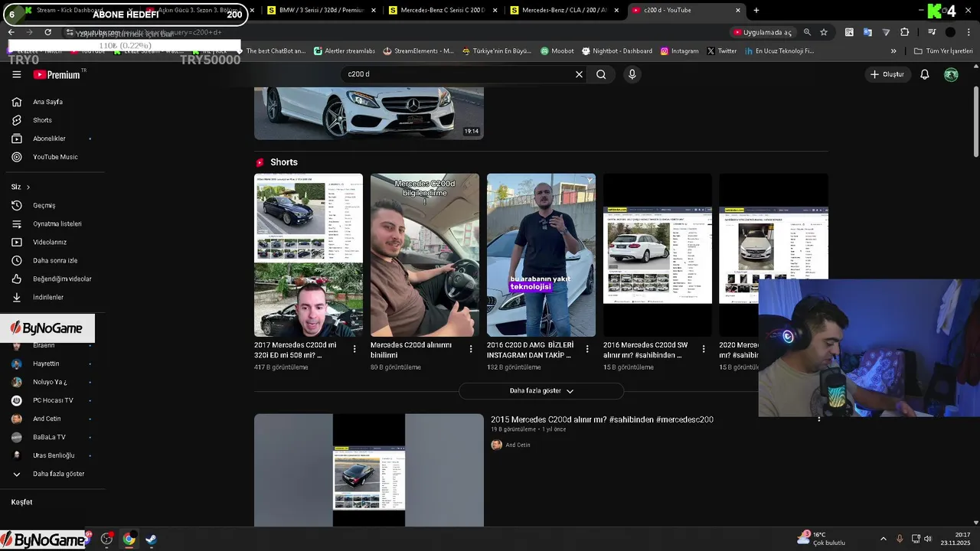The image size is (980, 551).
Task: Open the Tüm Yer İşaretleri bookmarks folder
Action: click(x=943, y=51)
